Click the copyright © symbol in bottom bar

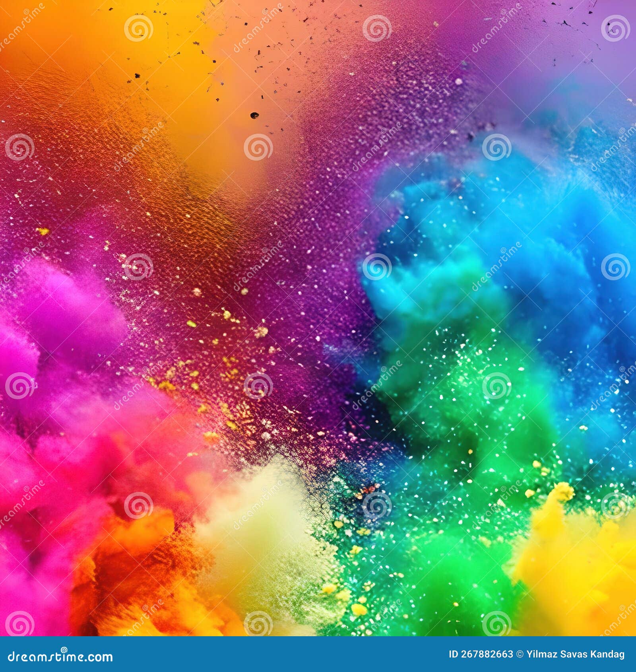coord(520,654)
